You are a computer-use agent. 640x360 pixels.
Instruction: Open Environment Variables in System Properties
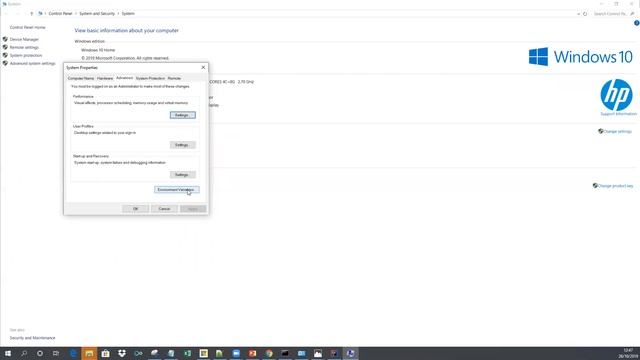point(177,190)
